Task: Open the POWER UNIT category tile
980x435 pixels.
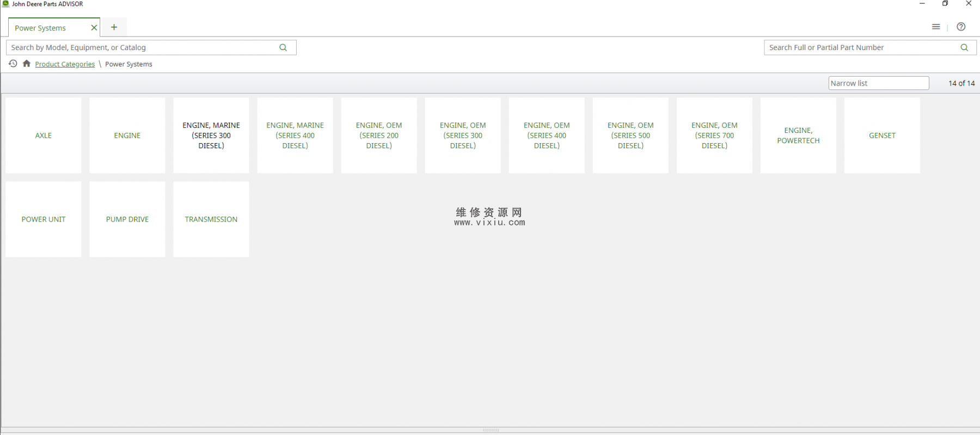Action: (x=44, y=219)
